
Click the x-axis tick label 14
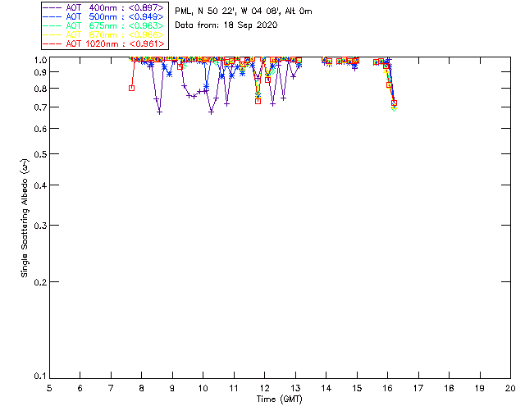point(326,388)
